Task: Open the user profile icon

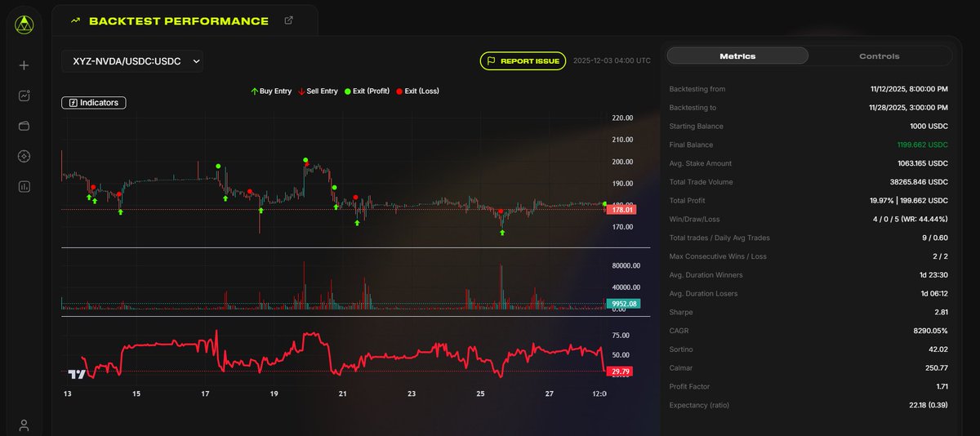Action: 24,425
